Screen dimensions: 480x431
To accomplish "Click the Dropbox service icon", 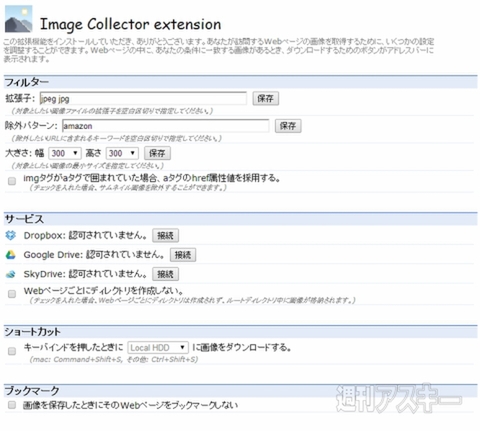I will click(x=11, y=235).
